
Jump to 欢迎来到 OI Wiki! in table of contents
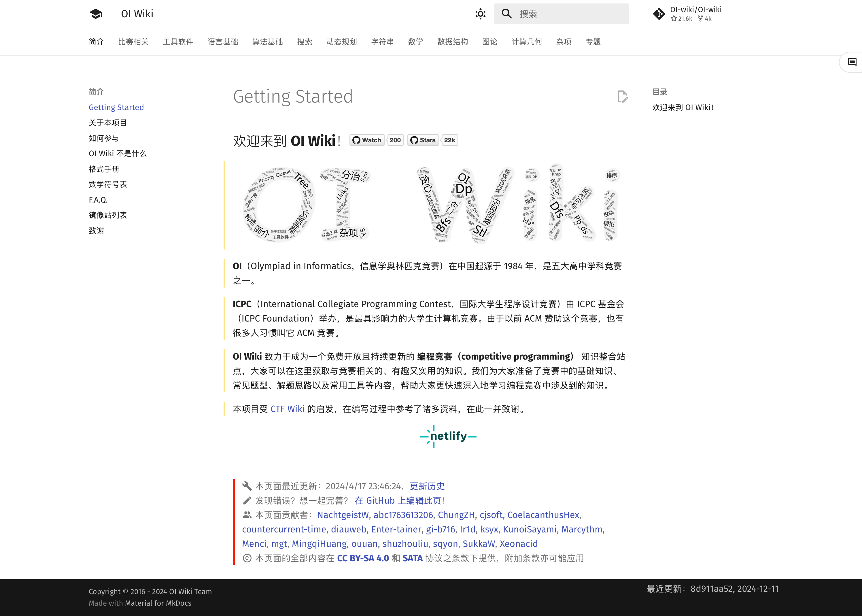(x=683, y=107)
